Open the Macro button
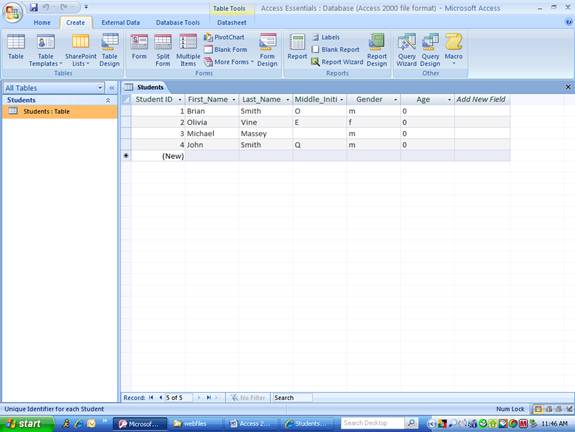 pyautogui.click(x=454, y=50)
